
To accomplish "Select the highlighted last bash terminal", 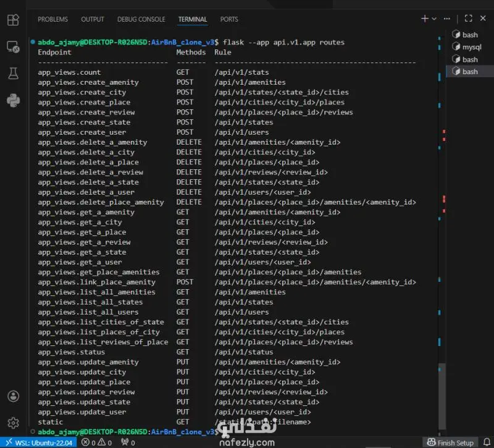I will pos(469,72).
